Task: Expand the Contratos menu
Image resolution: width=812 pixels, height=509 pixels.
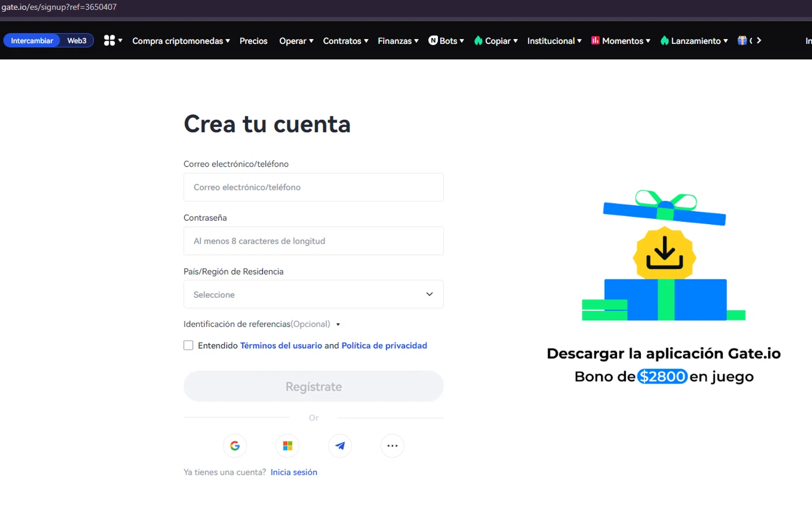Action: coord(345,41)
